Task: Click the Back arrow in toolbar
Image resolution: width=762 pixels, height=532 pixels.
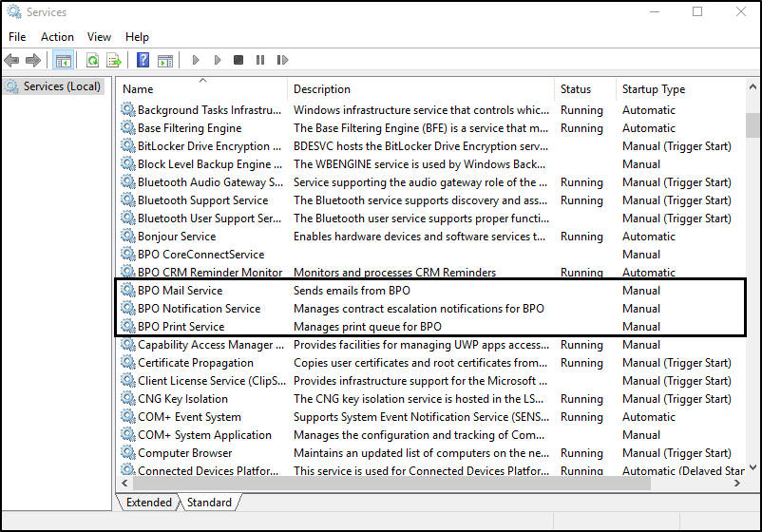Action: [x=12, y=61]
